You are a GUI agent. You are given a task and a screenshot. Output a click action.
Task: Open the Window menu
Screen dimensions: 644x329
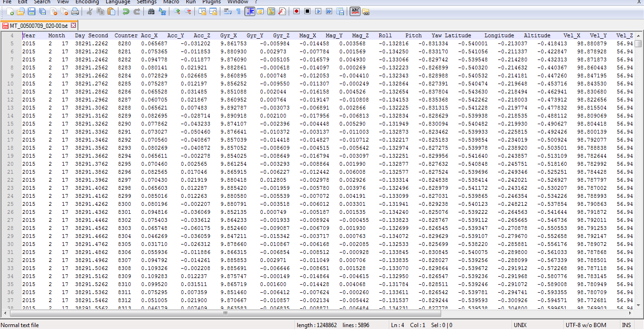(x=237, y=2)
